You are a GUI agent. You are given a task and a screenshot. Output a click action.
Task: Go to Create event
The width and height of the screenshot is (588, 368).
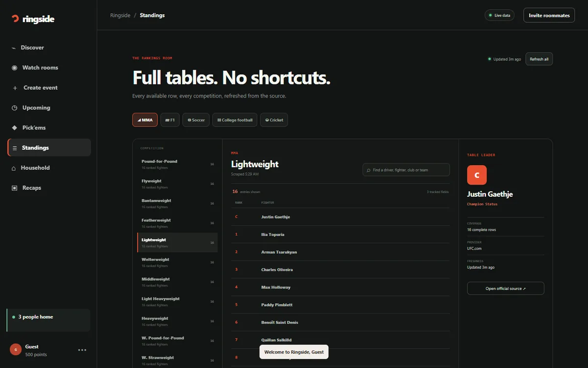pos(49,88)
